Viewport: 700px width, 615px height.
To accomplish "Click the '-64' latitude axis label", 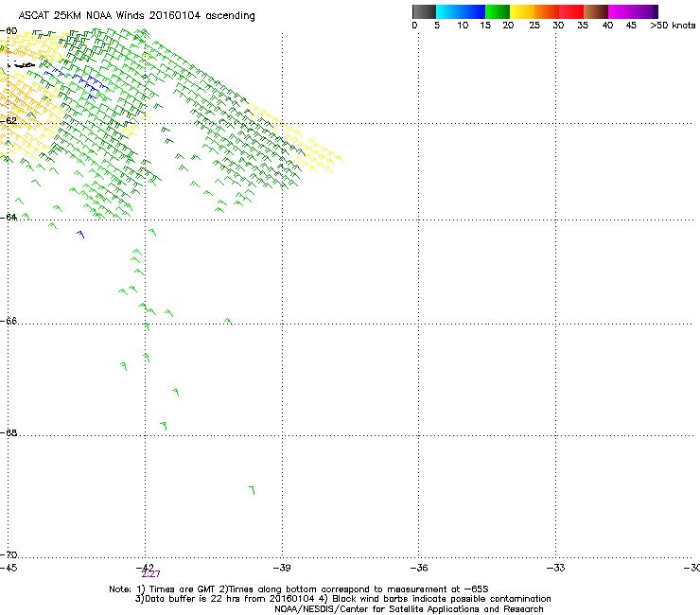I will click(9, 217).
